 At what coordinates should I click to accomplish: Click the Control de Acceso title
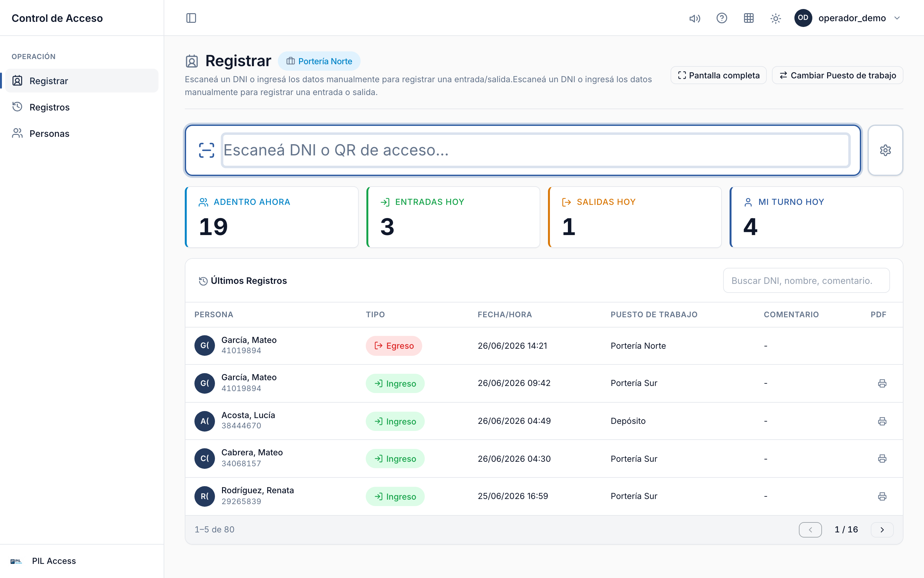point(57,18)
